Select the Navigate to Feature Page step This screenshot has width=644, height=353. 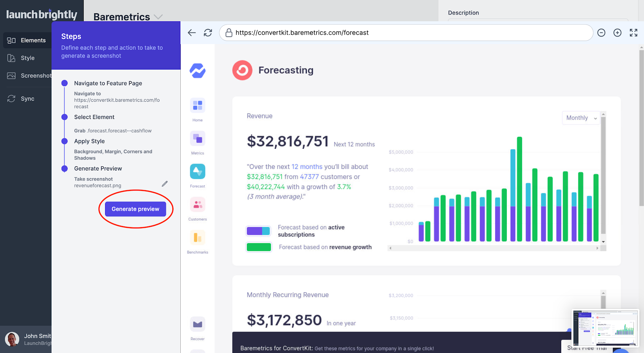(x=108, y=83)
